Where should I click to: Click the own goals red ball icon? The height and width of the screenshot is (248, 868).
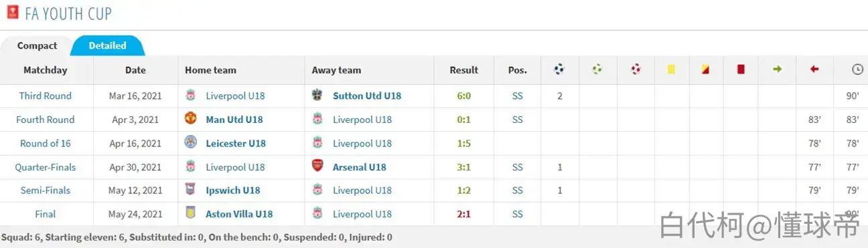[x=636, y=69]
